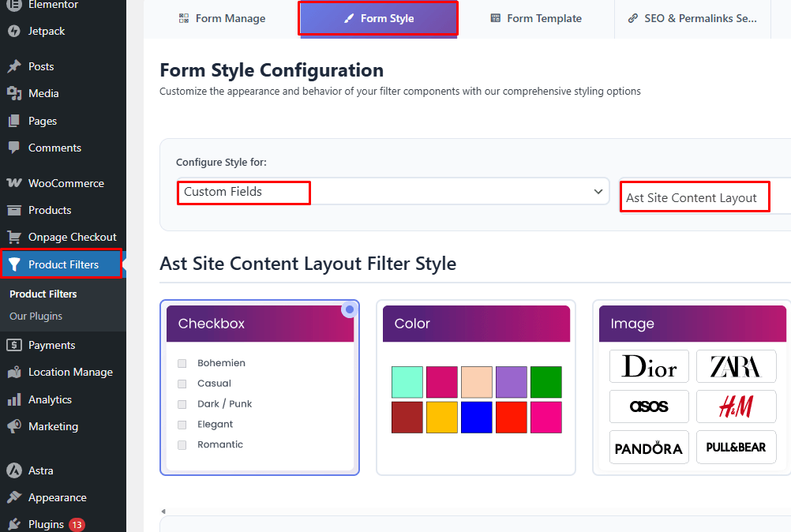This screenshot has height=532, width=791.
Task: Switch to the Form Manage tab
Action: click(x=222, y=17)
